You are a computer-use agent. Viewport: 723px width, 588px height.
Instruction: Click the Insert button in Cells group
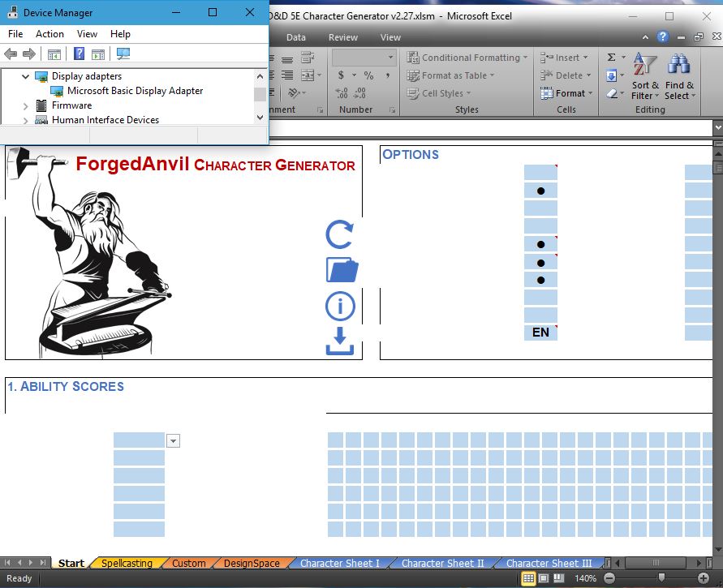tap(565, 58)
